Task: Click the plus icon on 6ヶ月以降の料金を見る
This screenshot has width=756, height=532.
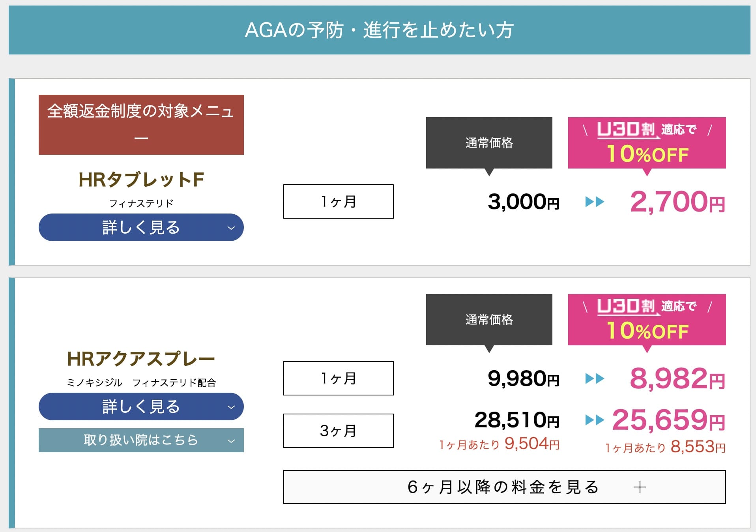Action: [640, 487]
